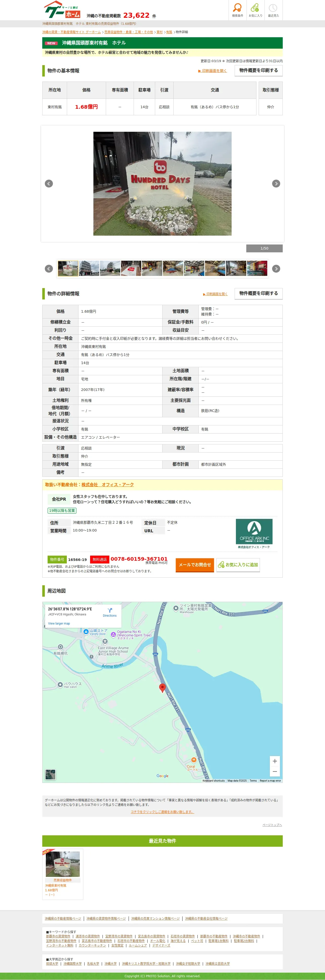Open breadcrumb 沖縄の賃貸・不動産情報サイト グーホーム
325x980 pixels.
(71, 32)
